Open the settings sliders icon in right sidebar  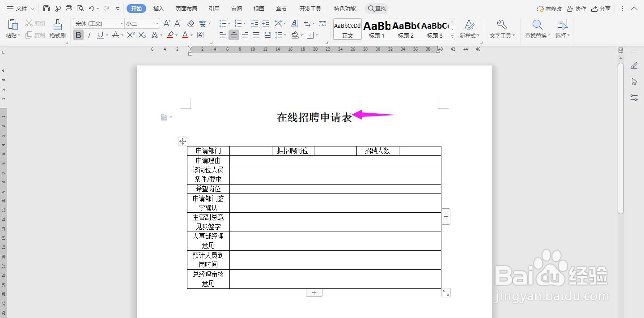(634, 97)
